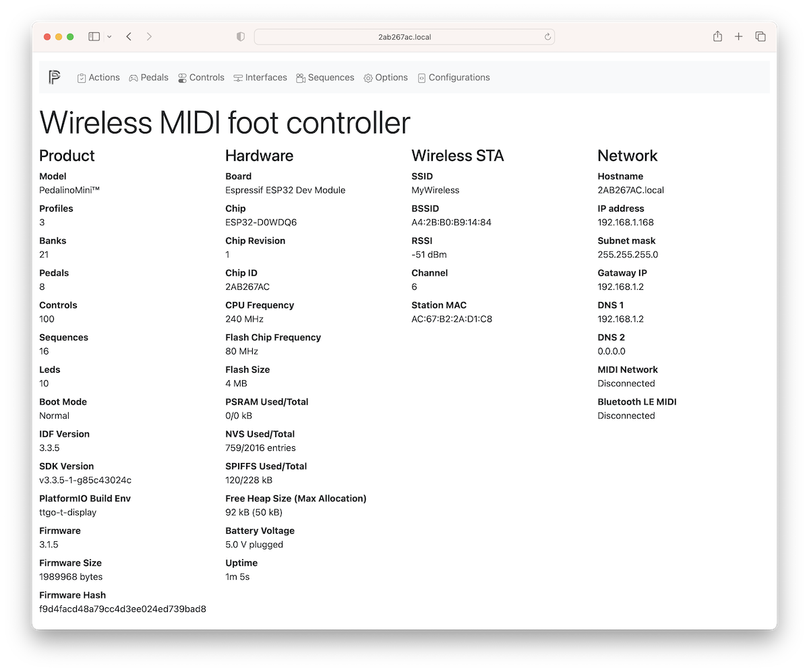Click the Hardware section heading
Image resolution: width=809 pixels, height=672 pixels.
(x=259, y=156)
